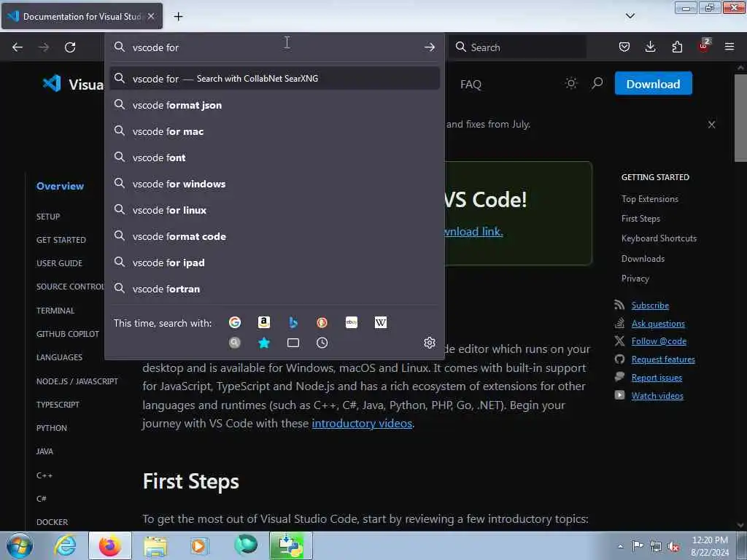Open the VS Code site search icon

click(x=597, y=84)
